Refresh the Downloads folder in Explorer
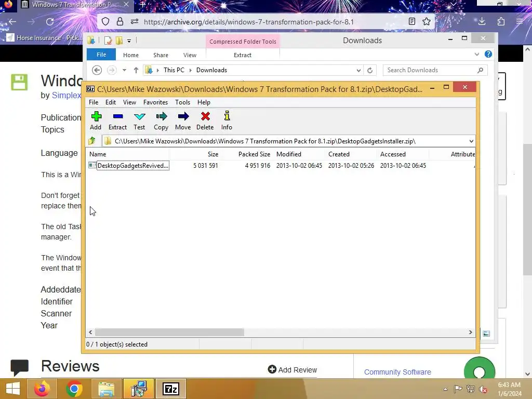Viewport: 532px width, 399px height. coord(370,70)
